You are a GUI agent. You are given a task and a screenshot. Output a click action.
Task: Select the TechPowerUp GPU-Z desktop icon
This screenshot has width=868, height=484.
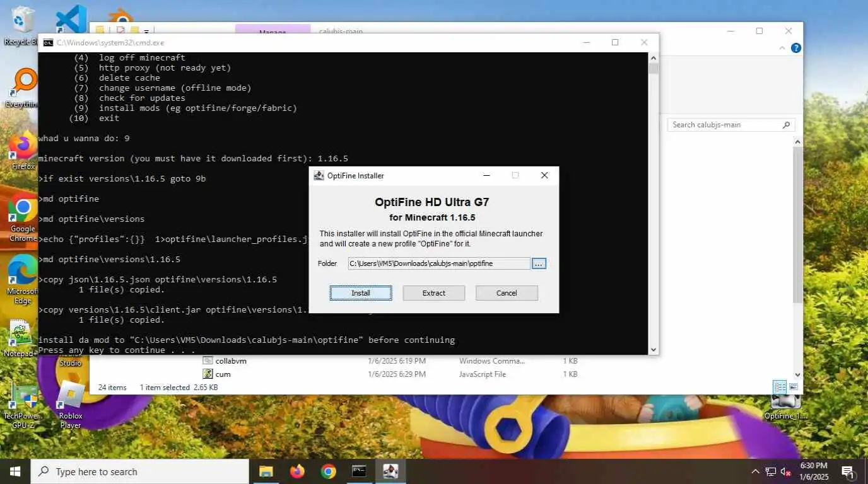[24, 406]
